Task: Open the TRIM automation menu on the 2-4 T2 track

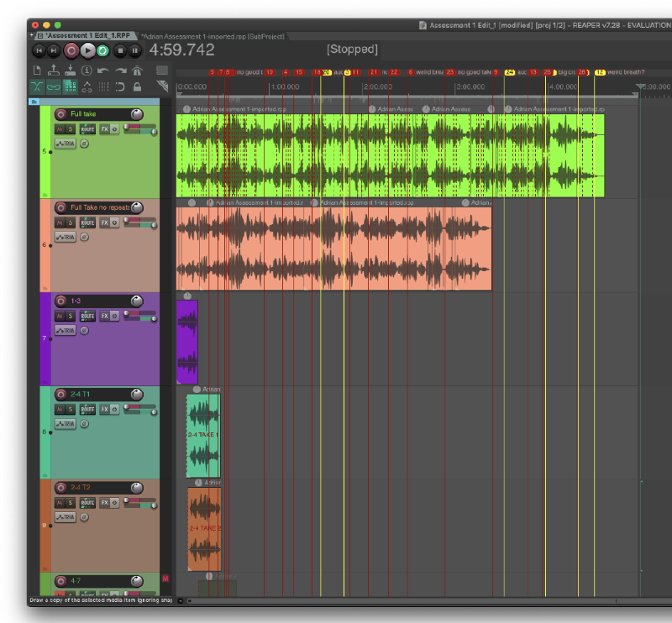Action: pos(66,517)
